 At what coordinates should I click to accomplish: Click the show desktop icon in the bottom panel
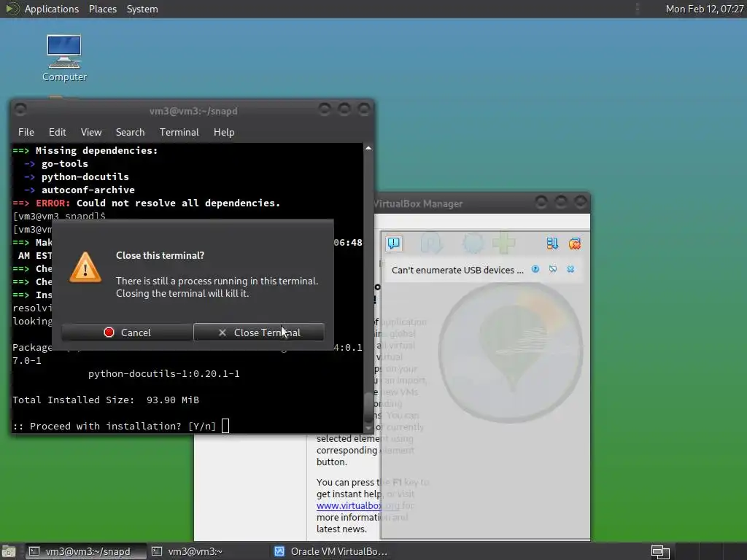point(9,551)
